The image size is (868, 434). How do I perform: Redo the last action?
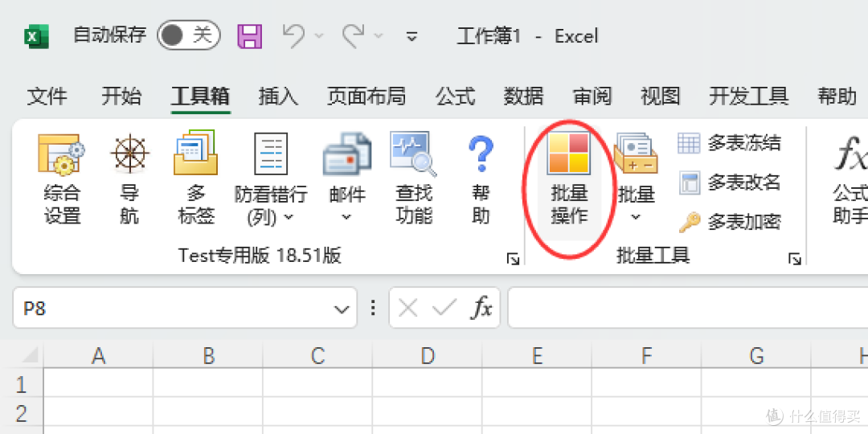tap(353, 35)
